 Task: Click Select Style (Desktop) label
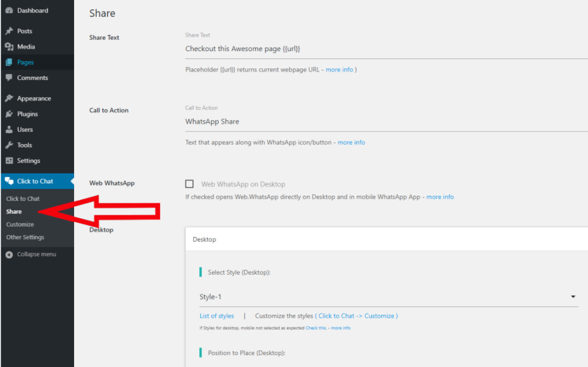pyautogui.click(x=239, y=272)
